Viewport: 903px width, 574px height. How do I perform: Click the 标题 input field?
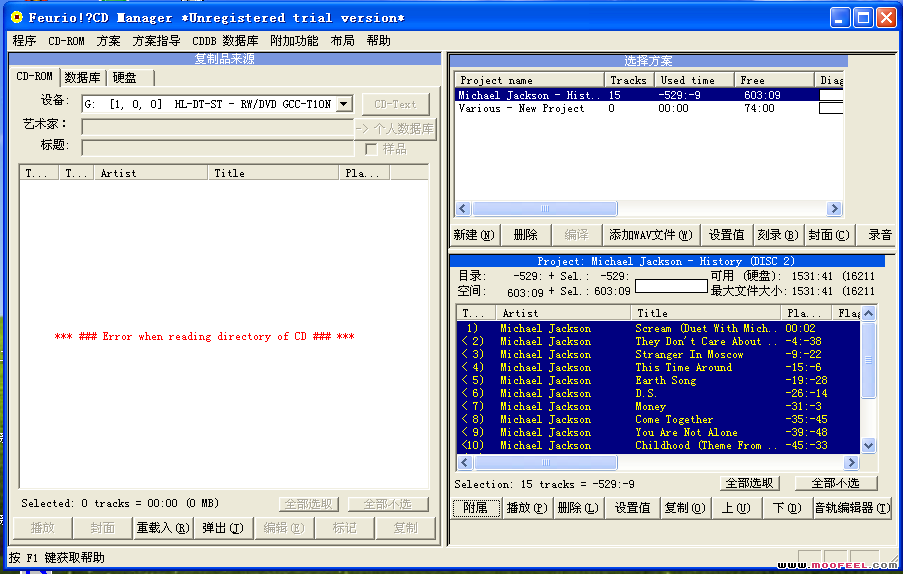pos(218,148)
